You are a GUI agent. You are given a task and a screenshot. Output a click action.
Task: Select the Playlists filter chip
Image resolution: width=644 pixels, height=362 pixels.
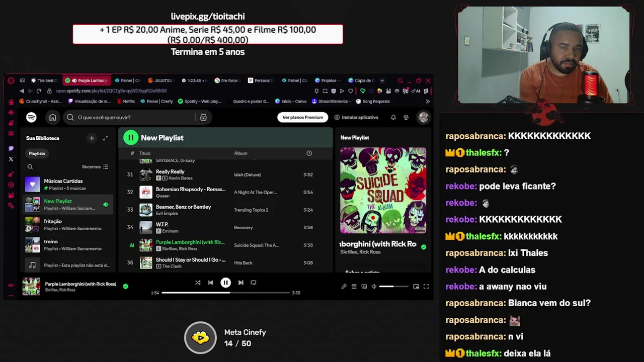pyautogui.click(x=37, y=153)
